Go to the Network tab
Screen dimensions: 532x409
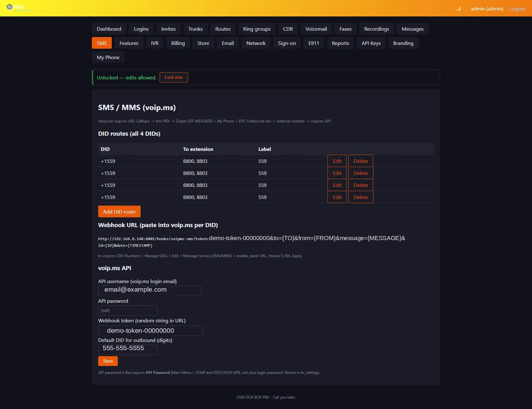(x=256, y=43)
